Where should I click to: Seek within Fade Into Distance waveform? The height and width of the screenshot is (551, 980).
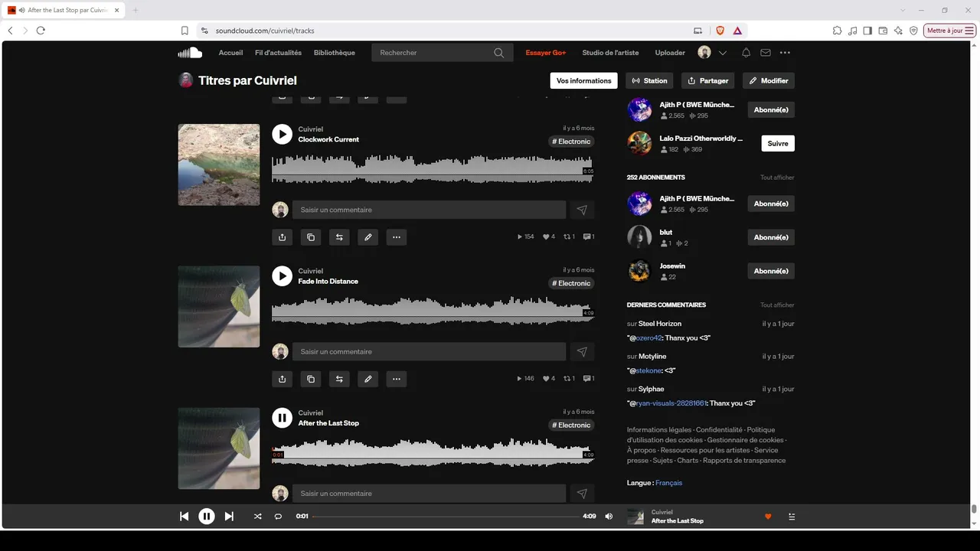tap(433, 311)
